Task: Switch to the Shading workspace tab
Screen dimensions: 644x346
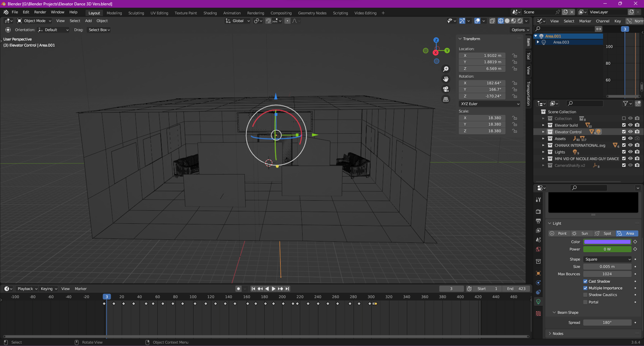Action: 210,13
